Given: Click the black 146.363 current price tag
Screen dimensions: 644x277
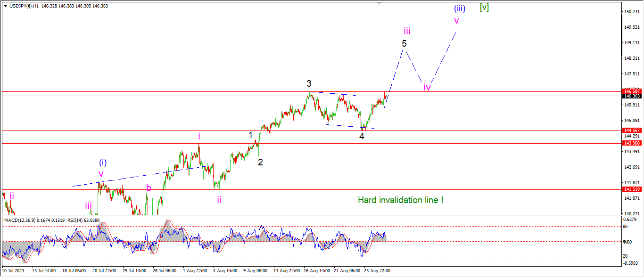Looking at the screenshot, I should point(632,96).
